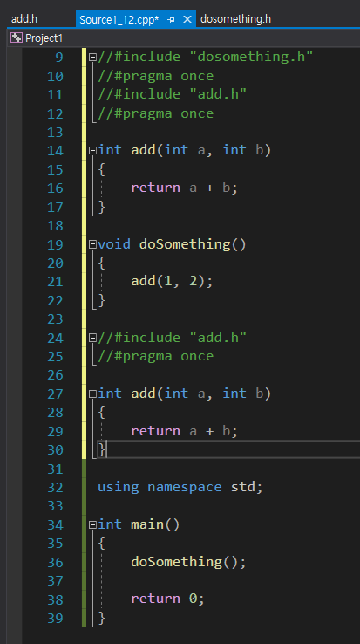Click //#include "add.h" on line 24
The image size is (360, 644).
(172, 338)
